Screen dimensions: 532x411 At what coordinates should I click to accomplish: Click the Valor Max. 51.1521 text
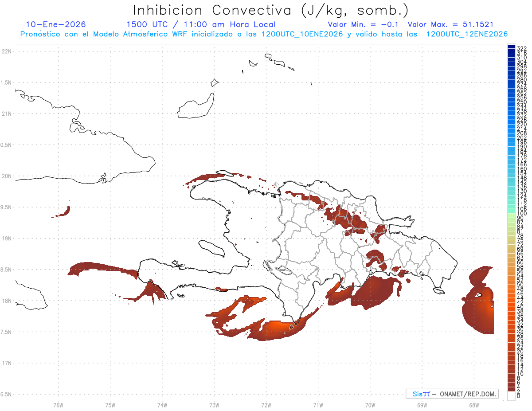[x=450, y=24]
